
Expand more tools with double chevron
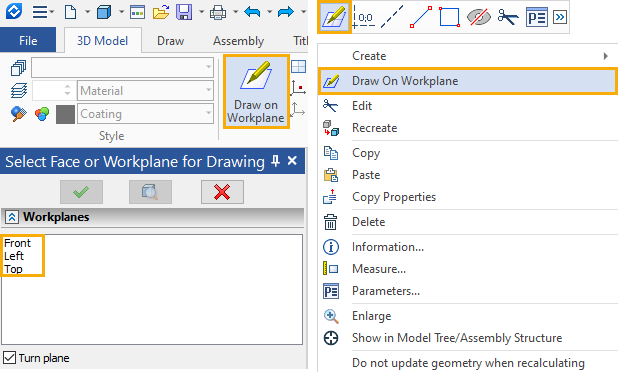(x=560, y=17)
